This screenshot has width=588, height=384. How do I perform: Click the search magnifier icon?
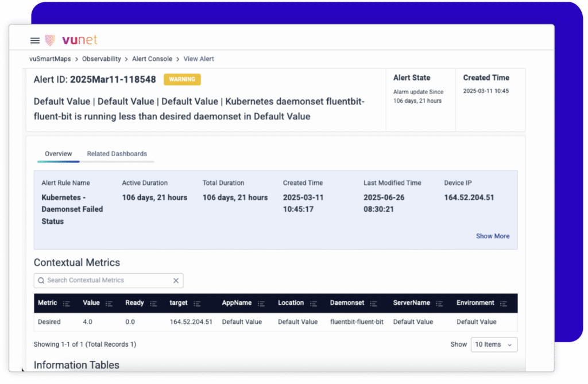click(x=41, y=281)
